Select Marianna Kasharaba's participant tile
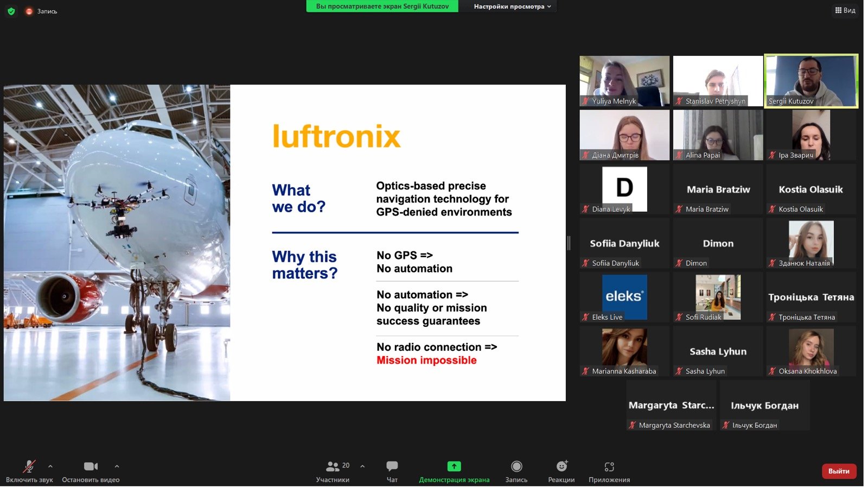868x488 pixels. tap(624, 351)
